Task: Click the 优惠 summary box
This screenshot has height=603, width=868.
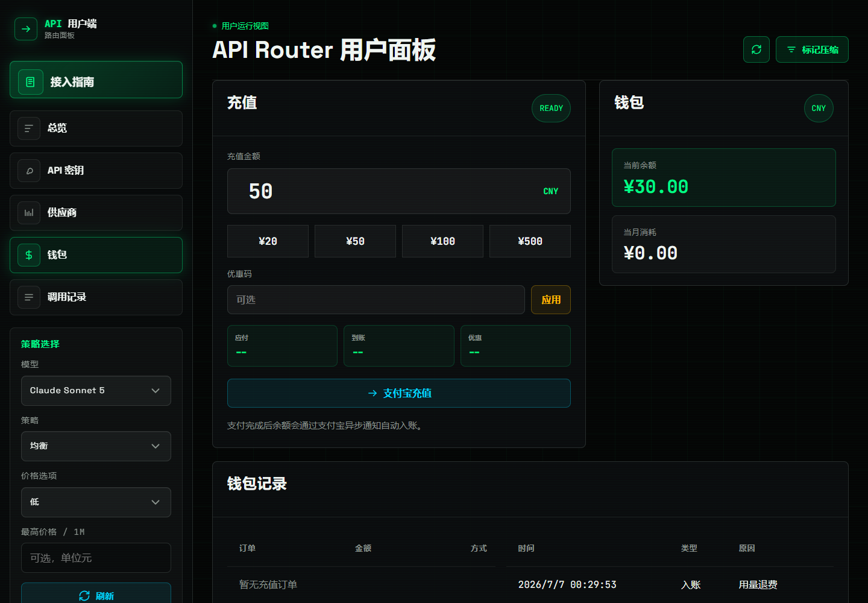Action: (515, 346)
